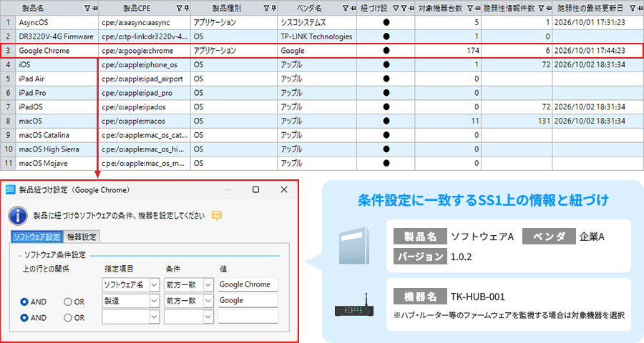644x343 pixels.
Task: Click the yellow comment bubble icon
Action: click(216, 215)
